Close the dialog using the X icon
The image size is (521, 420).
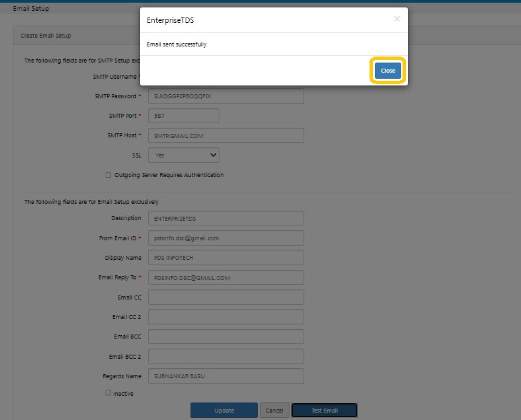[396, 19]
